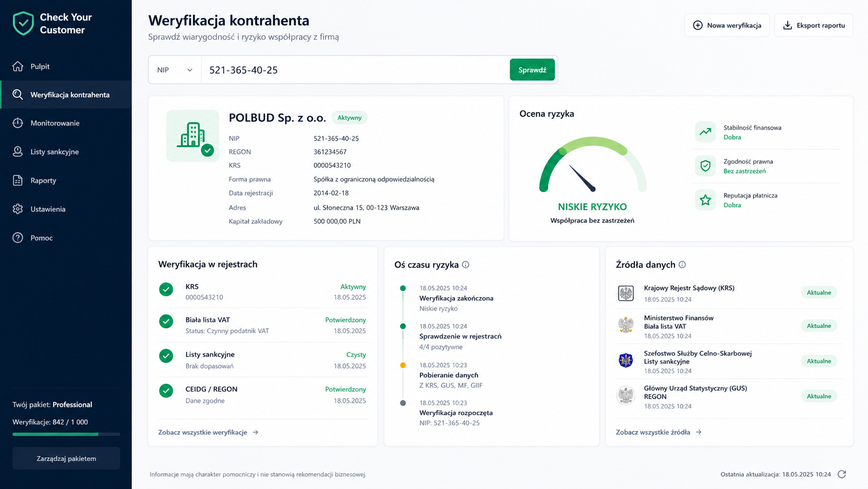Expand all sources via Zobacz wszystkie źródła
Viewport: 868px width, 489px height.
point(658,432)
